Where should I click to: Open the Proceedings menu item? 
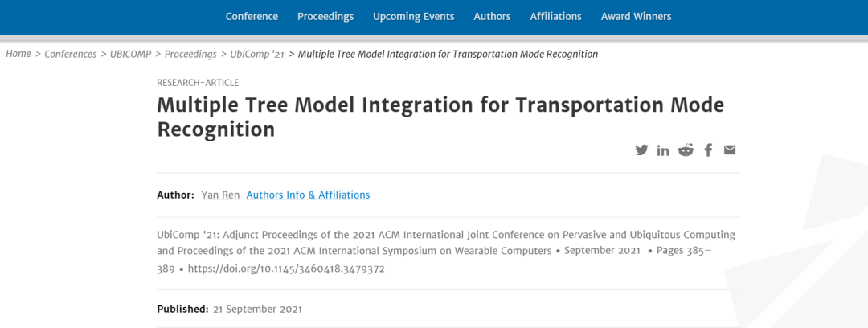(325, 16)
